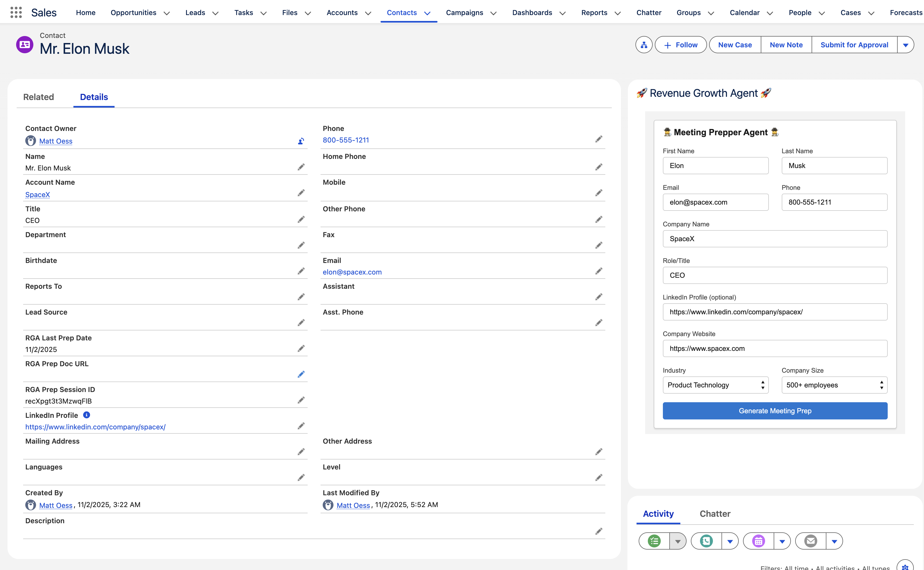Image resolution: width=924 pixels, height=570 pixels.
Task: Click the Generate Meeting Prep button
Action: point(775,411)
